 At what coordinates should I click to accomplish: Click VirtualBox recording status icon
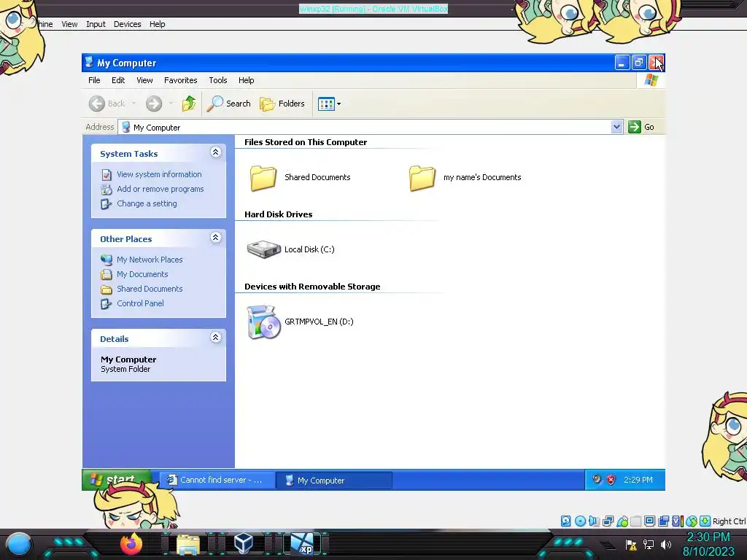click(663, 521)
